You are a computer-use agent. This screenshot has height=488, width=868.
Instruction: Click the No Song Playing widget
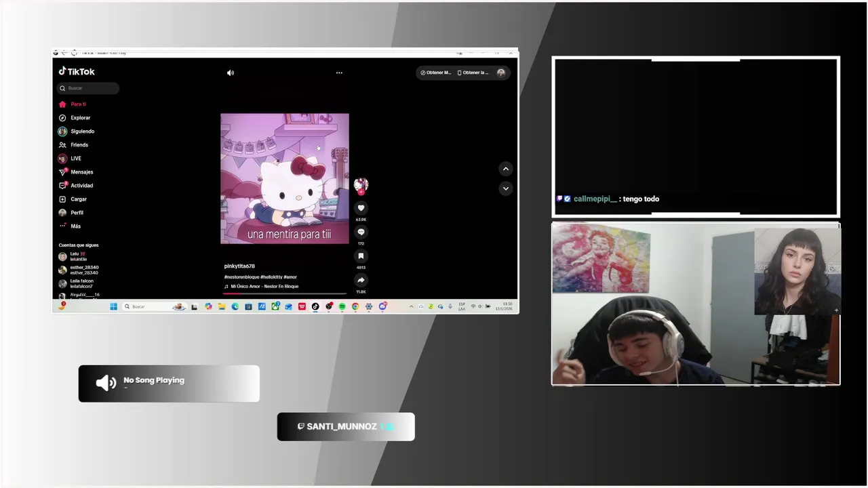[169, 384]
